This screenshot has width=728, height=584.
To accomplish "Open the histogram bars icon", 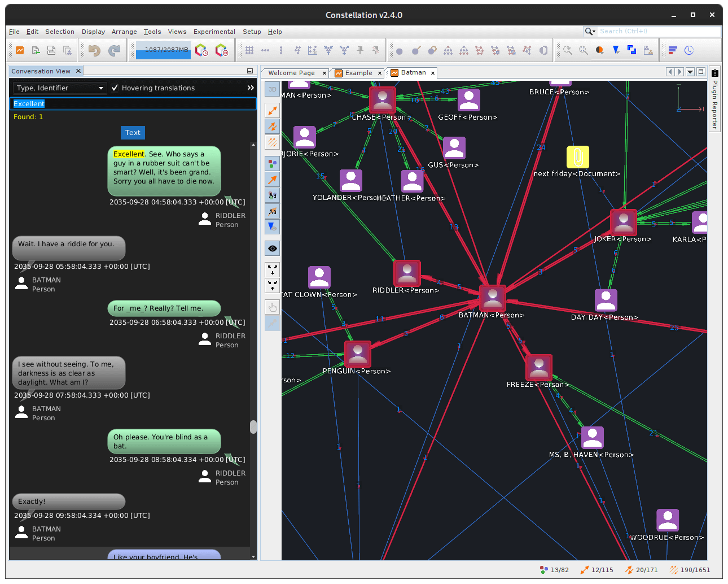I will (x=673, y=50).
